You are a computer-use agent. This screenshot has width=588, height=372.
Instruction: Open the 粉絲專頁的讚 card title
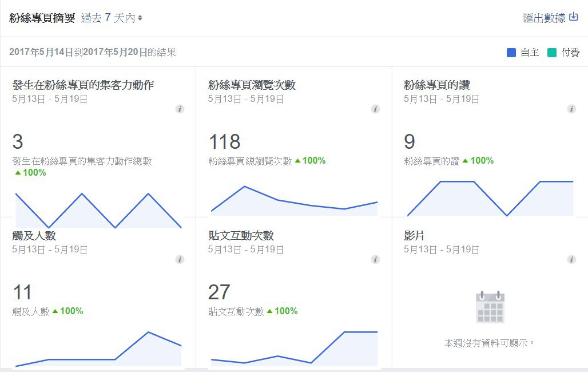436,85
